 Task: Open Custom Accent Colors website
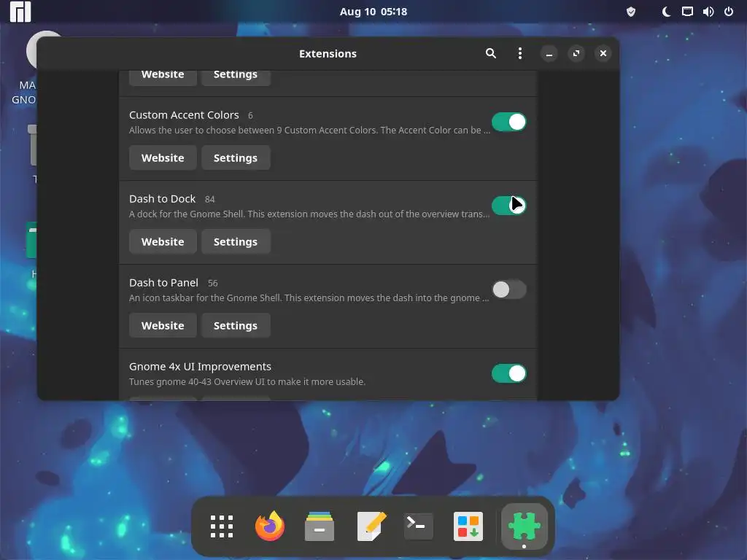coord(163,157)
